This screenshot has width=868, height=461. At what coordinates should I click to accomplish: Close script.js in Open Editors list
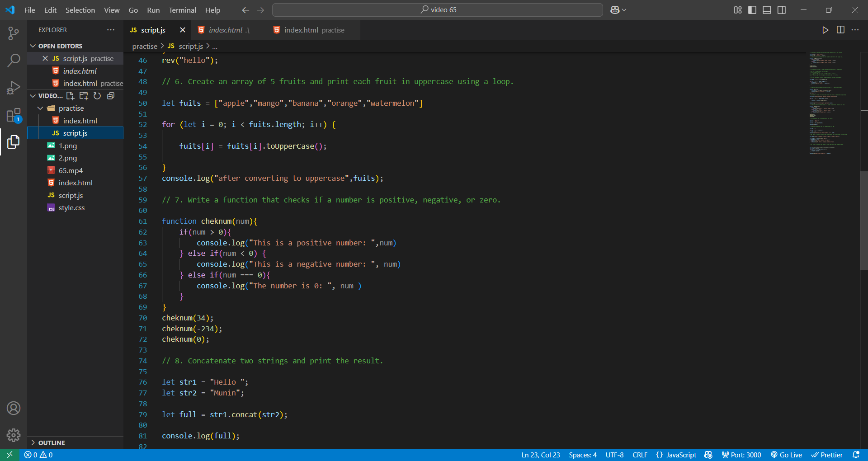(x=45, y=59)
